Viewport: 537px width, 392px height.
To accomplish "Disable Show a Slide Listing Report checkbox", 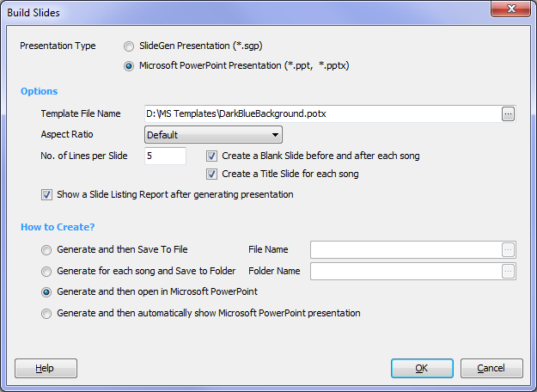I will click(46, 194).
